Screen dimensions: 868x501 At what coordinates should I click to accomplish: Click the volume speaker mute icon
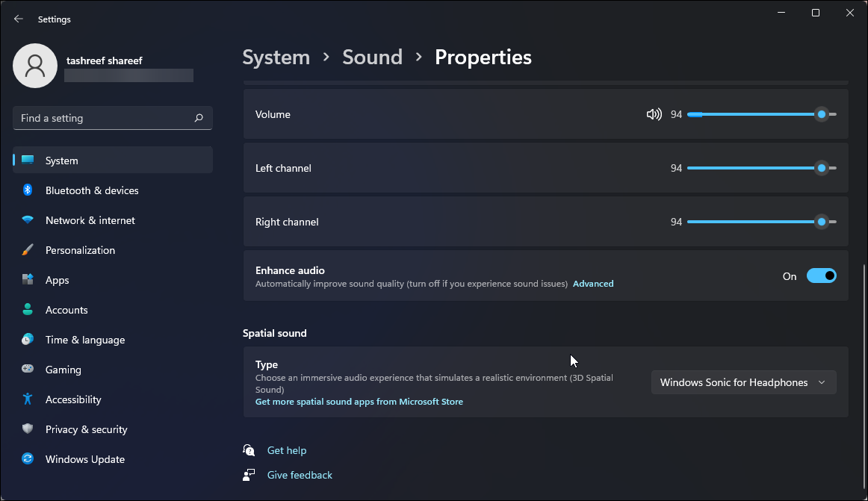[x=654, y=114]
